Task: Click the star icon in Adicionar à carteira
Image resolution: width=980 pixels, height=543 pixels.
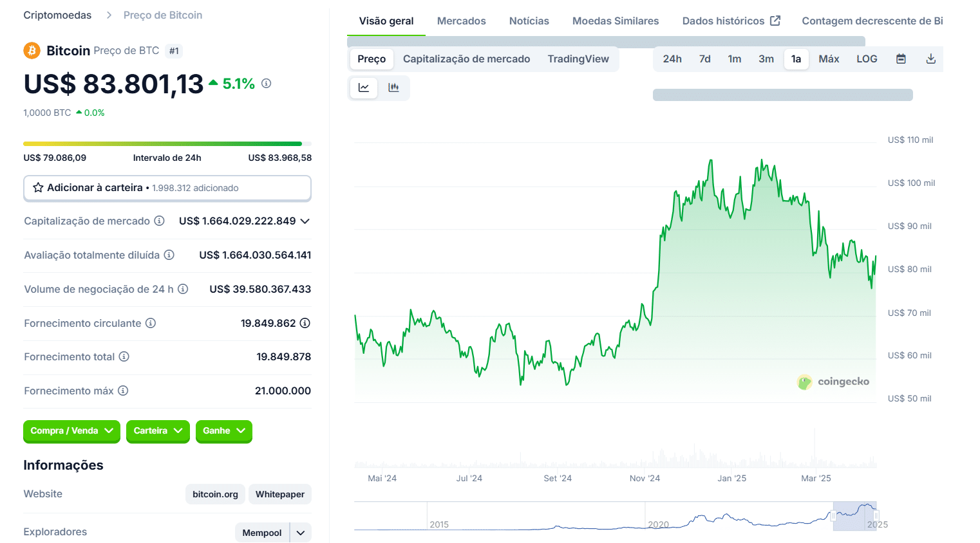Action: [x=37, y=188]
